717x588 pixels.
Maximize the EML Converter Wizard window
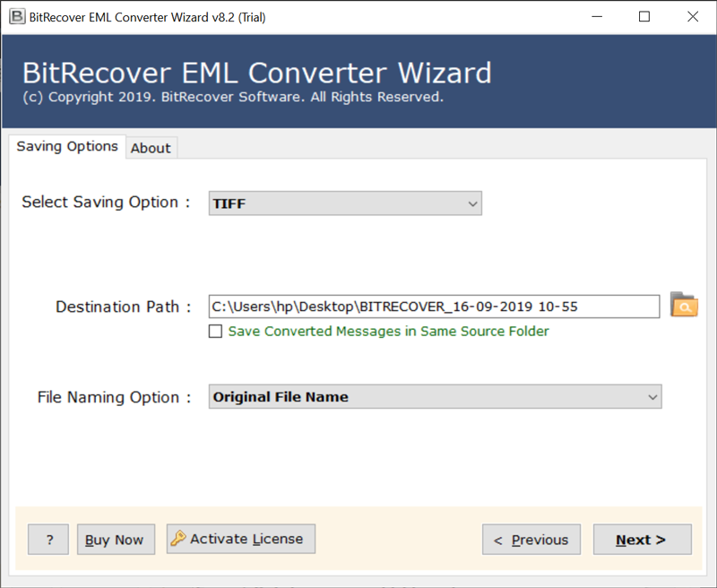(x=644, y=17)
